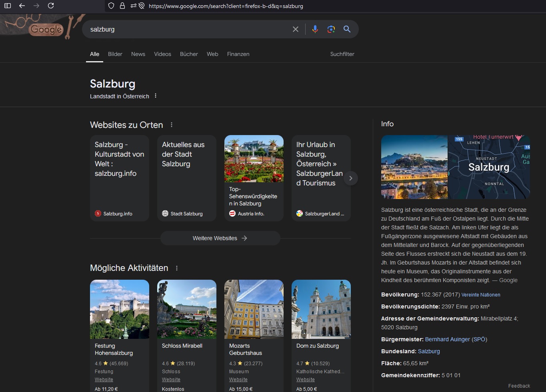Go back to the previous page

[x=22, y=6]
